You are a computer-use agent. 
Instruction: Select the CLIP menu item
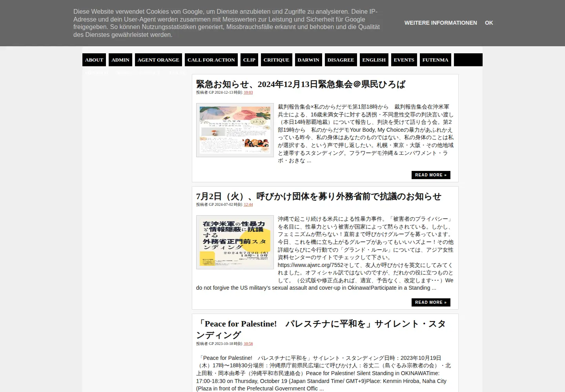tap(249, 60)
